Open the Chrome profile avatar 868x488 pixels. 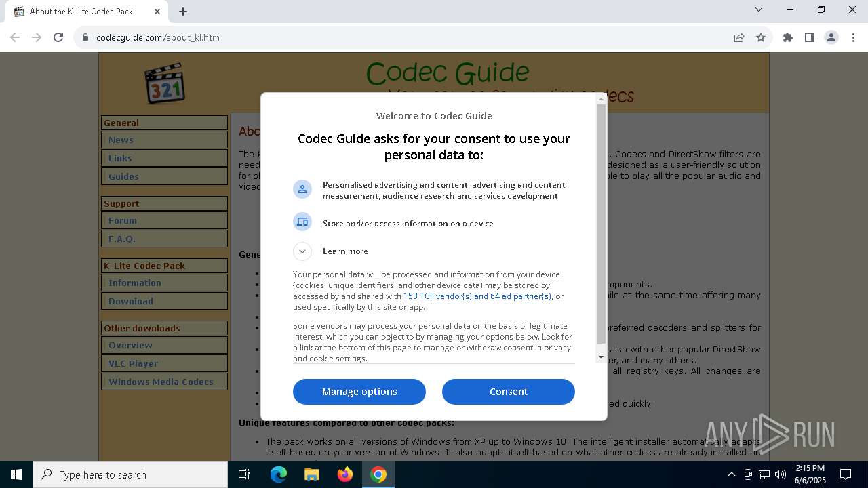(831, 37)
